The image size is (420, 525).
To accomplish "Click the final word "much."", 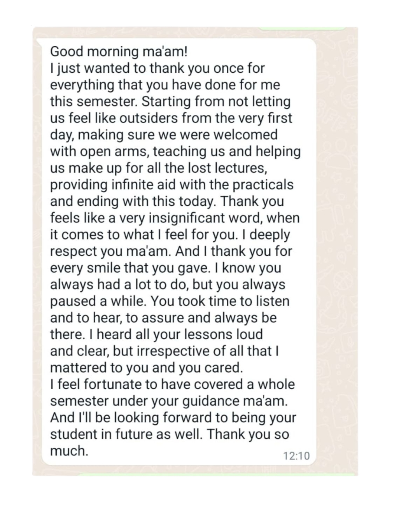I will coord(69,451).
